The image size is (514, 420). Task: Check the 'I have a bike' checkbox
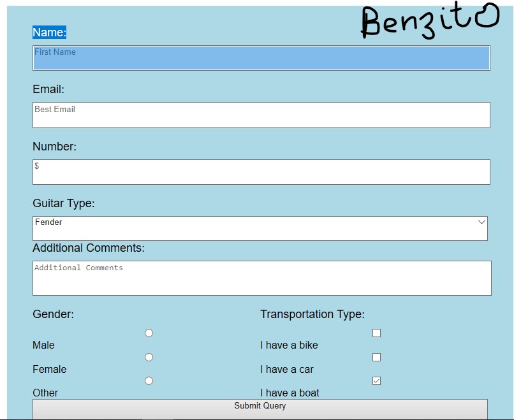[x=376, y=333]
